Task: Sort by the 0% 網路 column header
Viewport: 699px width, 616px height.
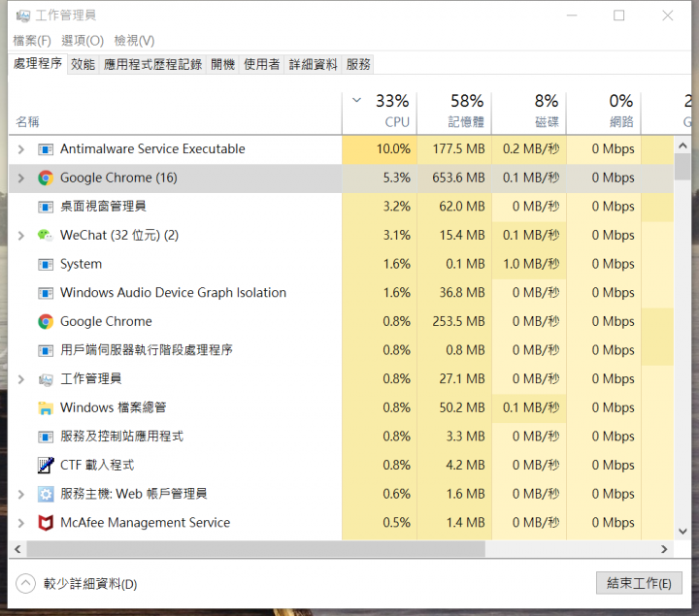Action: (604, 113)
